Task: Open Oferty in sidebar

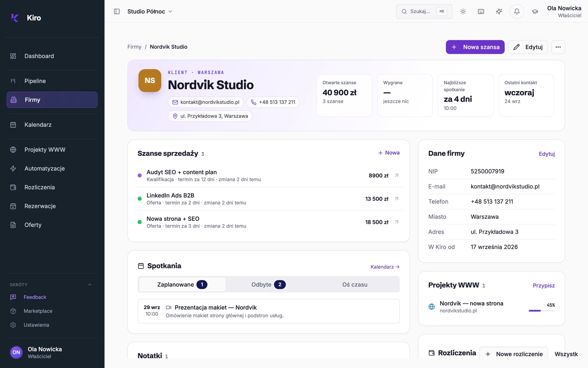Action: coord(52,225)
